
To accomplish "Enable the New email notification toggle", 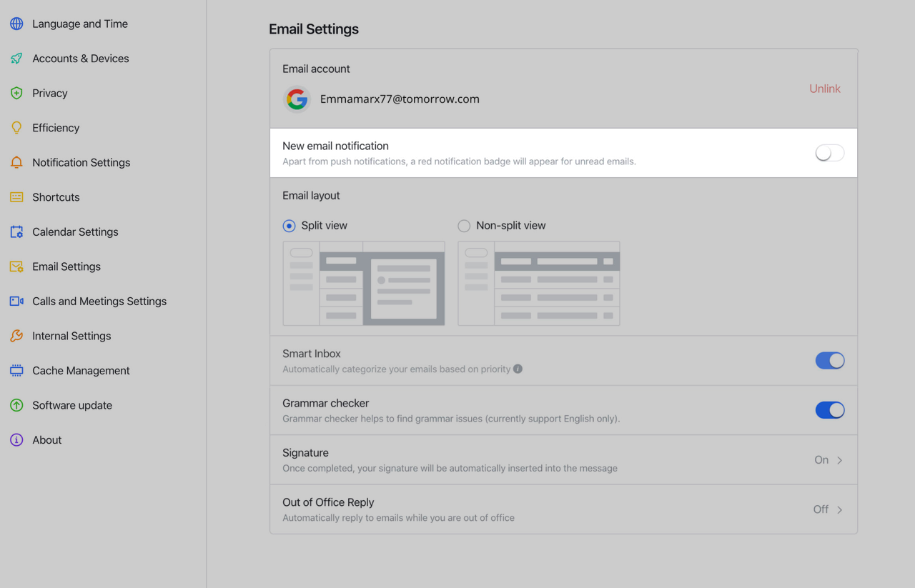I will (x=829, y=152).
